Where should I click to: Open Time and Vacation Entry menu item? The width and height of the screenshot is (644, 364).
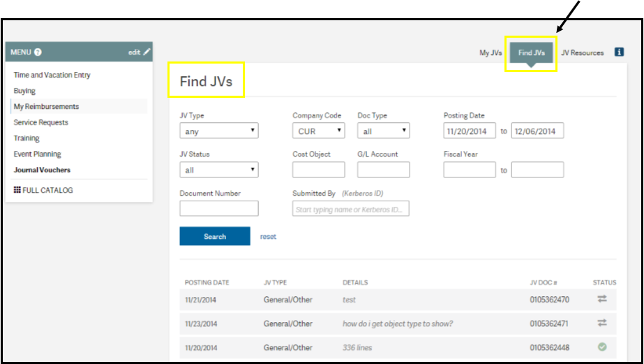point(52,75)
